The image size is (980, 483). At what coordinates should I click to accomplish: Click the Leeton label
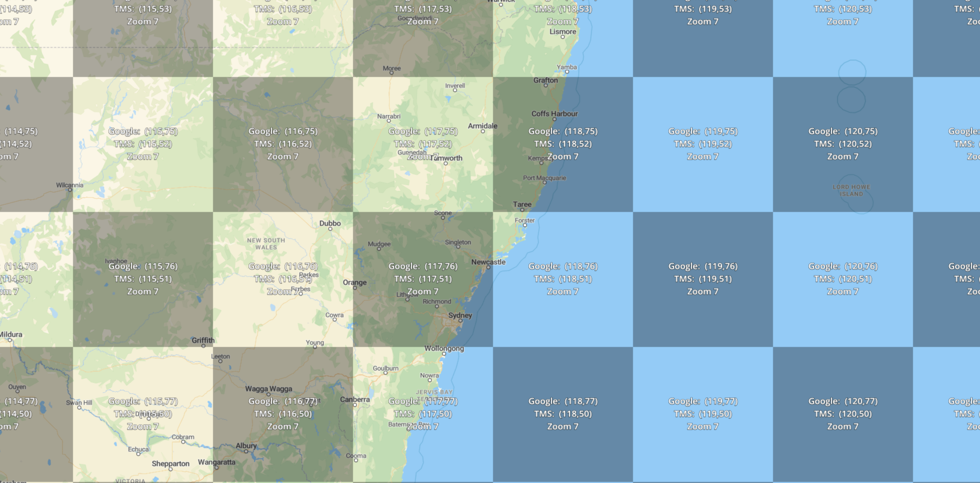[220, 357]
